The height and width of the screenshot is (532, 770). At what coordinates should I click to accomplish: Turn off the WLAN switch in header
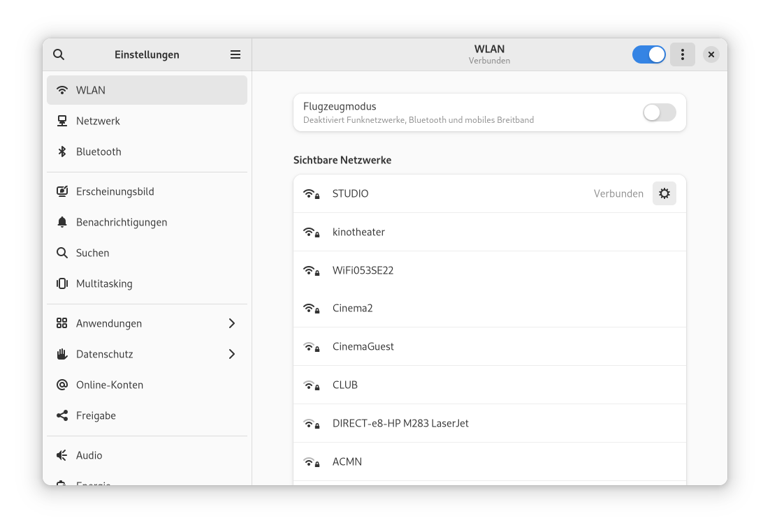tap(649, 54)
